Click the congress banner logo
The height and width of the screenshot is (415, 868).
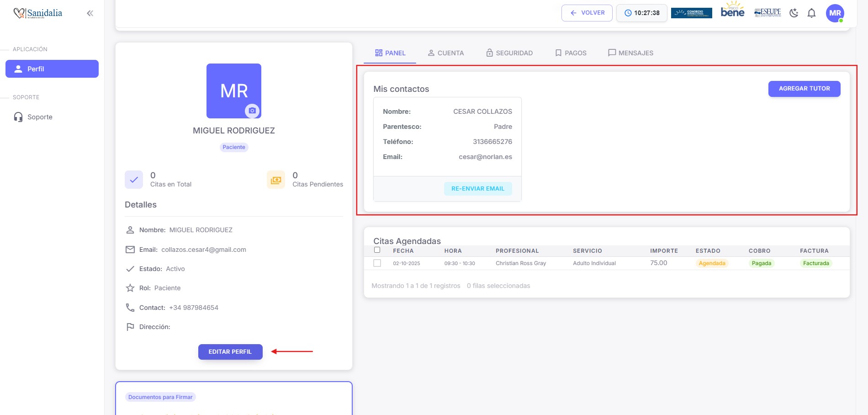(691, 13)
